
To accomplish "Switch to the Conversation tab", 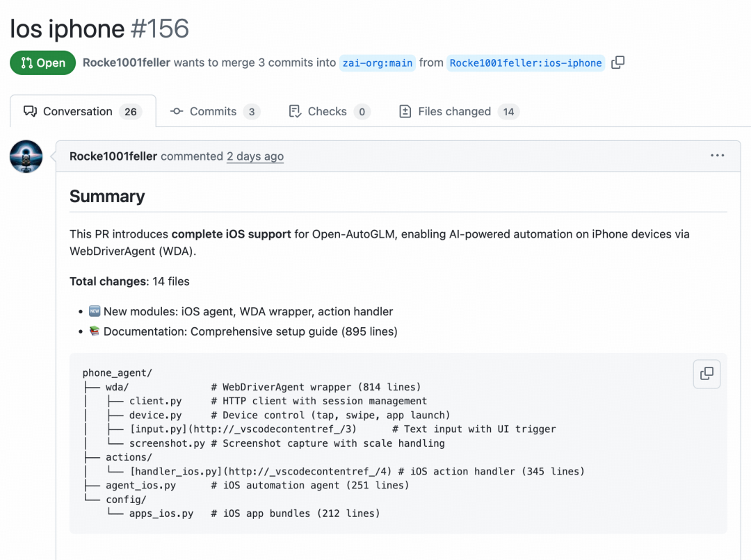I will pyautogui.click(x=83, y=112).
